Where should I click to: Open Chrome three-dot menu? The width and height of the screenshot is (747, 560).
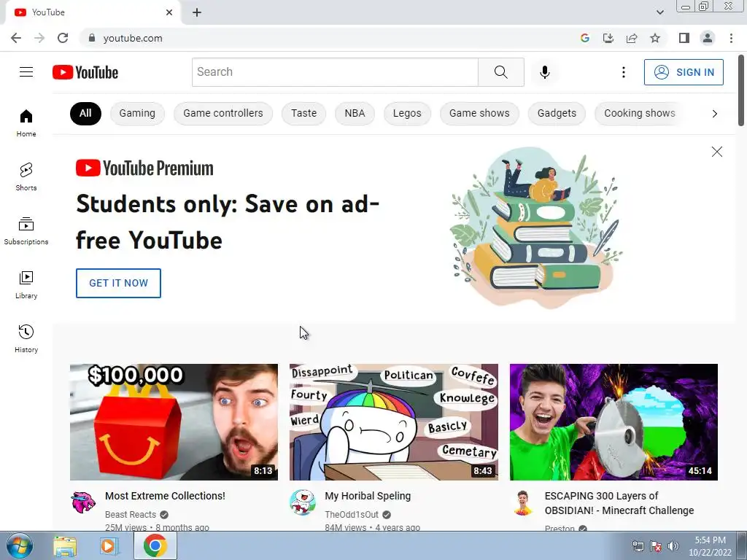[731, 38]
